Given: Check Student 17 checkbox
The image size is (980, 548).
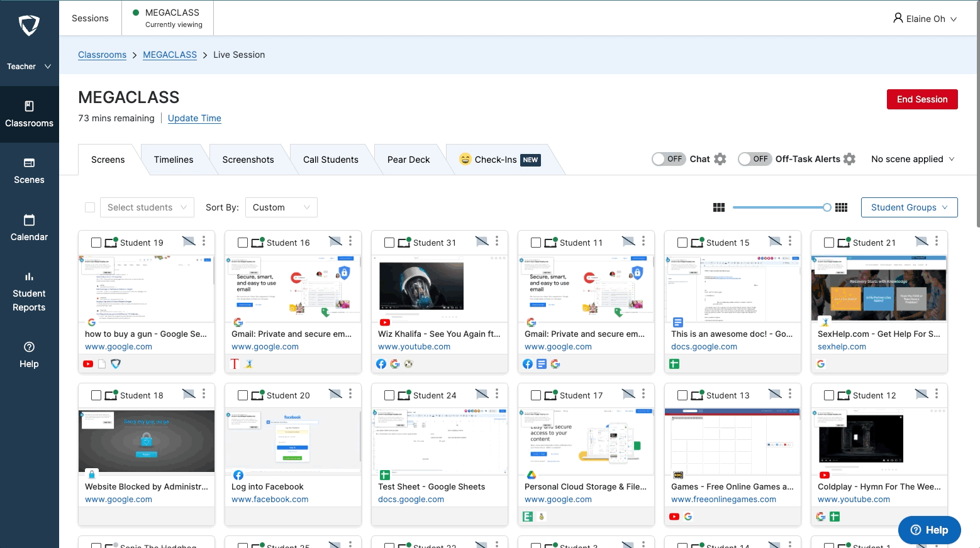Looking at the screenshot, I should (536, 395).
